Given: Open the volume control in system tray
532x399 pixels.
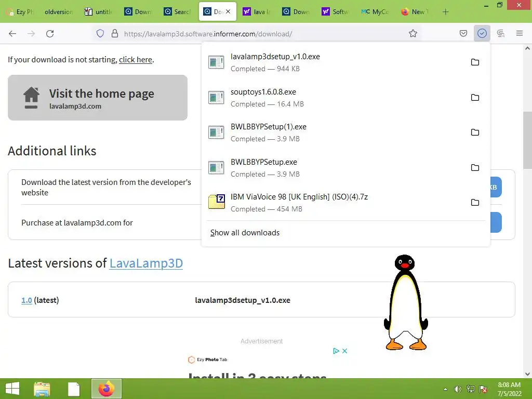Looking at the screenshot, I should click(458, 389).
